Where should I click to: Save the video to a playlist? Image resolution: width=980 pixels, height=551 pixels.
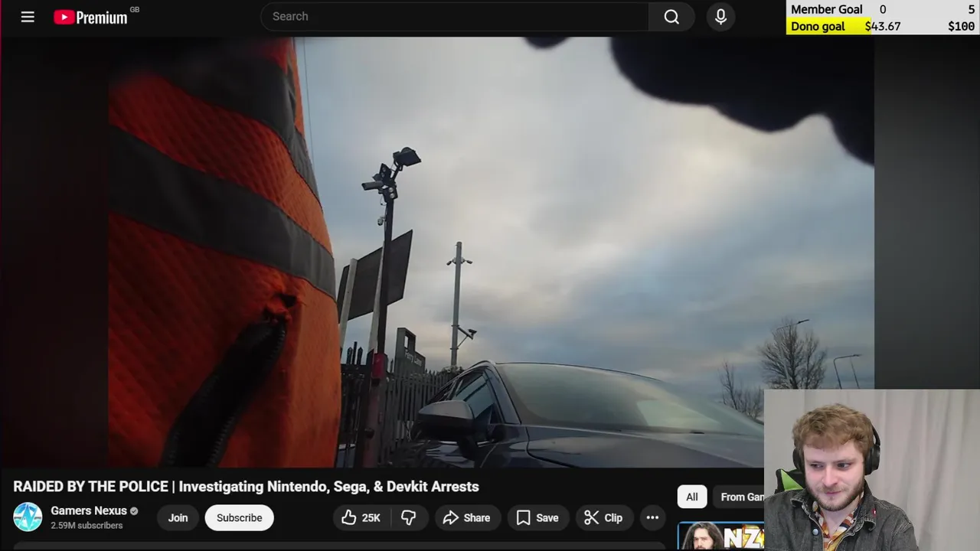(x=537, y=517)
